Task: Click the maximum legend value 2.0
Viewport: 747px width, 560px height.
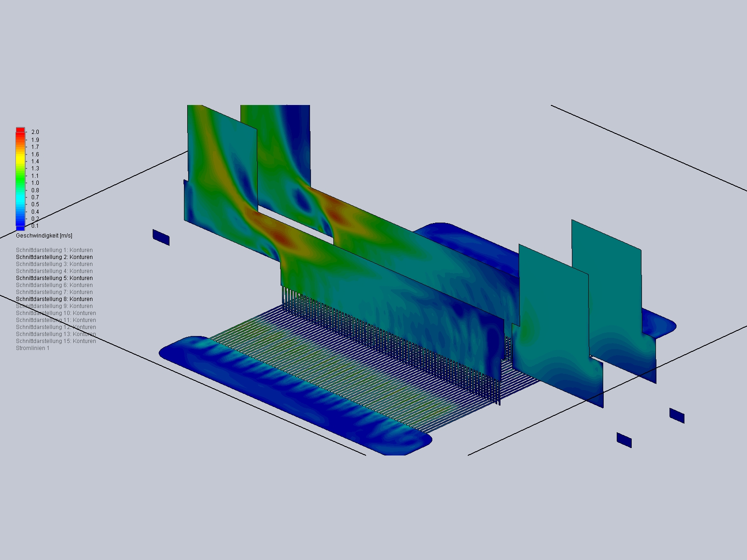Action: [35, 132]
